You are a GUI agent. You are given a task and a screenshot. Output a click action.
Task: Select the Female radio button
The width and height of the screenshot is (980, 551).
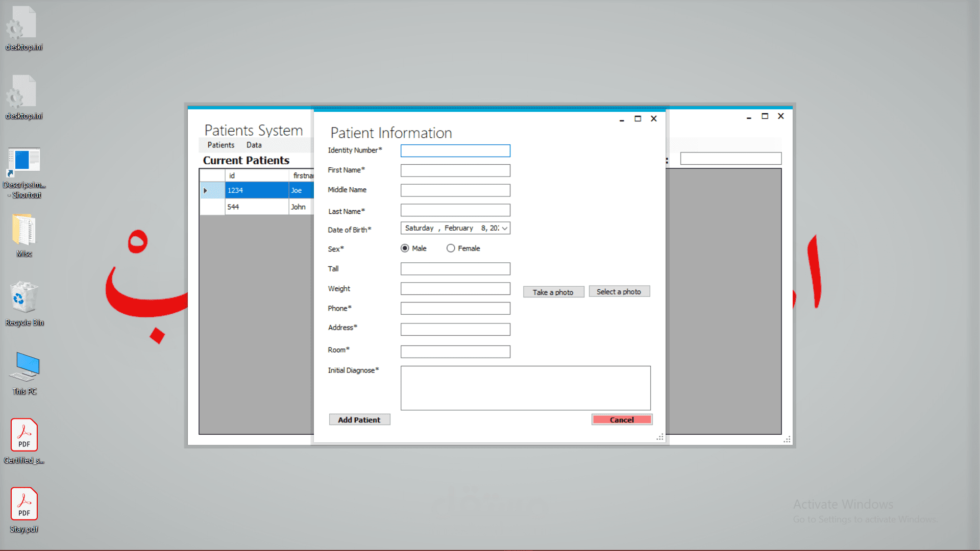click(451, 248)
